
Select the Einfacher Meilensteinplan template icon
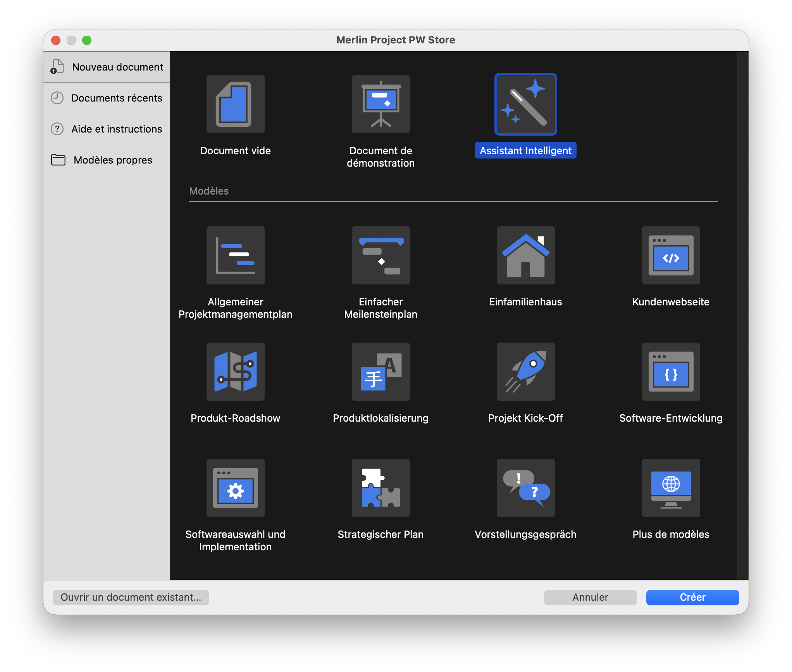[381, 255]
